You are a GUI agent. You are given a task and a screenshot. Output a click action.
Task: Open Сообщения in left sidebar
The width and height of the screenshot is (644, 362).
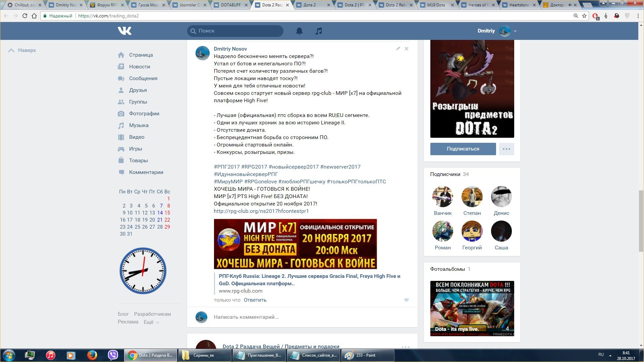[143, 78]
